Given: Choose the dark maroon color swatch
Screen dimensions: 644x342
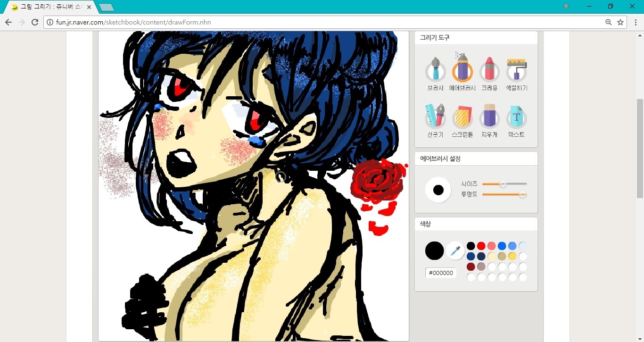Looking at the screenshot, I should [x=471, y=267].
